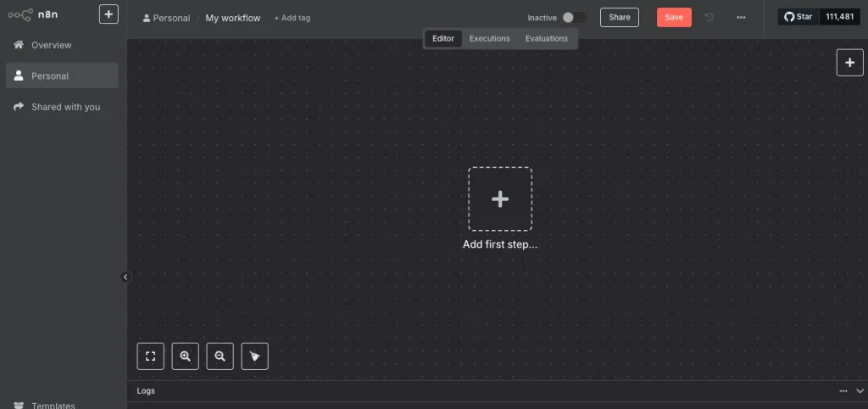This screenshot has width=868, height=409.
Task: Click the undo history icon
Action: click(x=709, y=18)
